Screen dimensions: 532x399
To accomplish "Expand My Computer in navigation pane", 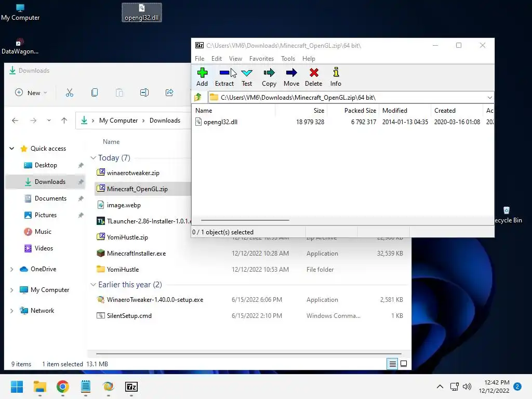I will pos(12,290).
